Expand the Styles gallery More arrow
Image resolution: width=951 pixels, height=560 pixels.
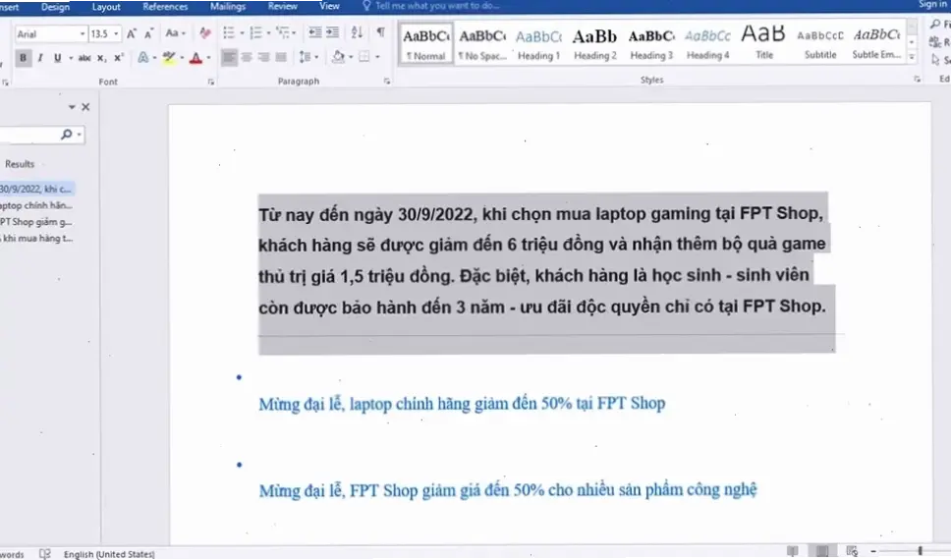click(912, 56)
